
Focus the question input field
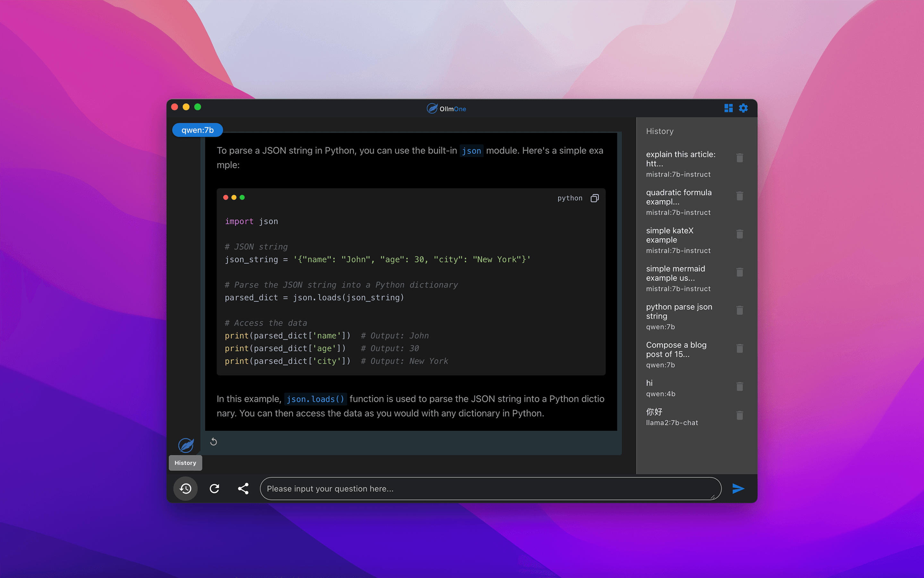(490, 488)
